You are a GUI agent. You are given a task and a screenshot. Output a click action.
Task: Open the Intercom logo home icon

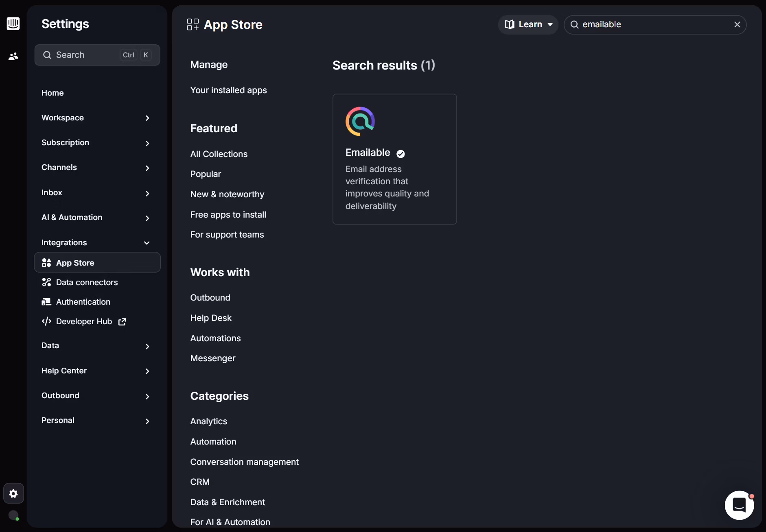point(13,24)
